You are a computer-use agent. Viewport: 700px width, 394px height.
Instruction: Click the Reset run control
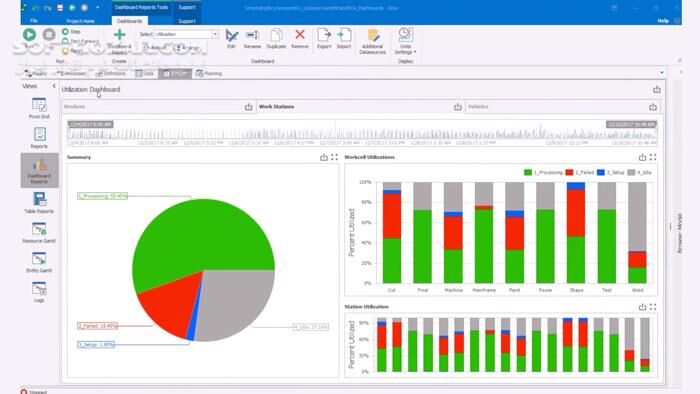pos(72,51)
